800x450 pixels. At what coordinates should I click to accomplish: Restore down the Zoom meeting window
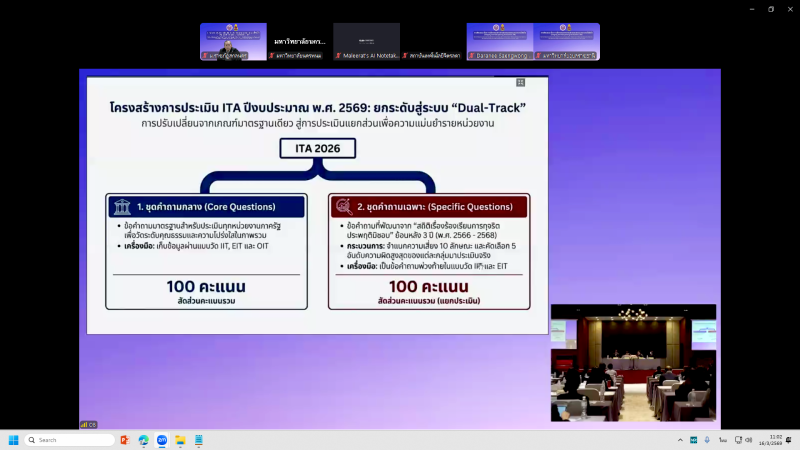tap(771, 8)
